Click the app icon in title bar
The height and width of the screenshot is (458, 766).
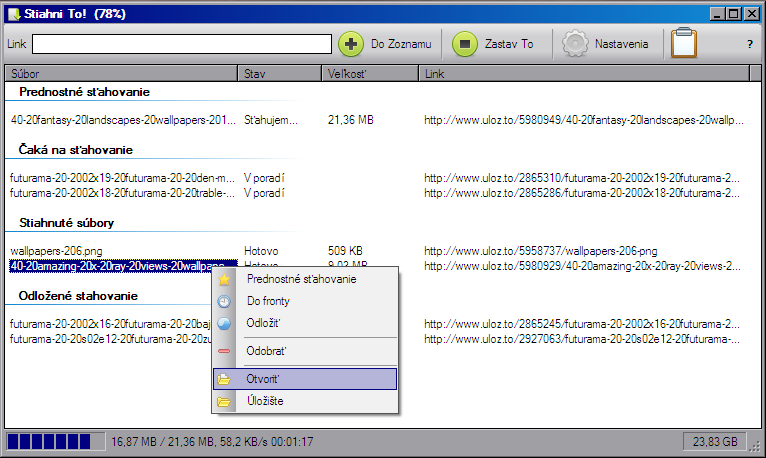click(x=14, y=14)
